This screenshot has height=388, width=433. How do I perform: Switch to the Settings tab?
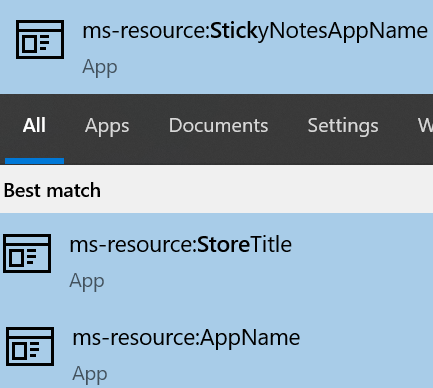(x=343, y=126)
